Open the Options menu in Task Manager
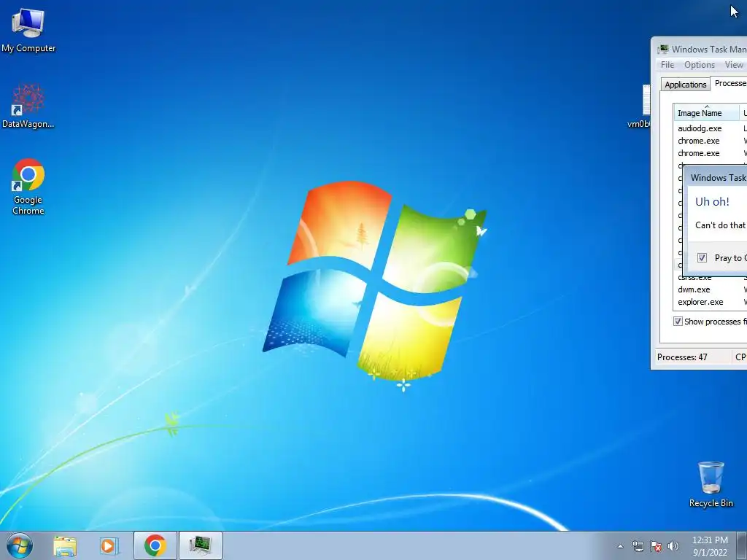747x560 pixels. (x=700, y=65)
